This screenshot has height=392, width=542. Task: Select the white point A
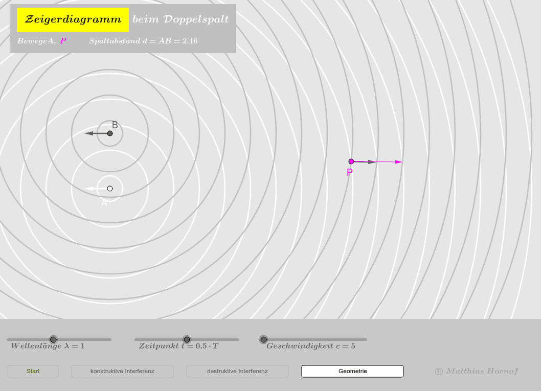coord(110,189)
